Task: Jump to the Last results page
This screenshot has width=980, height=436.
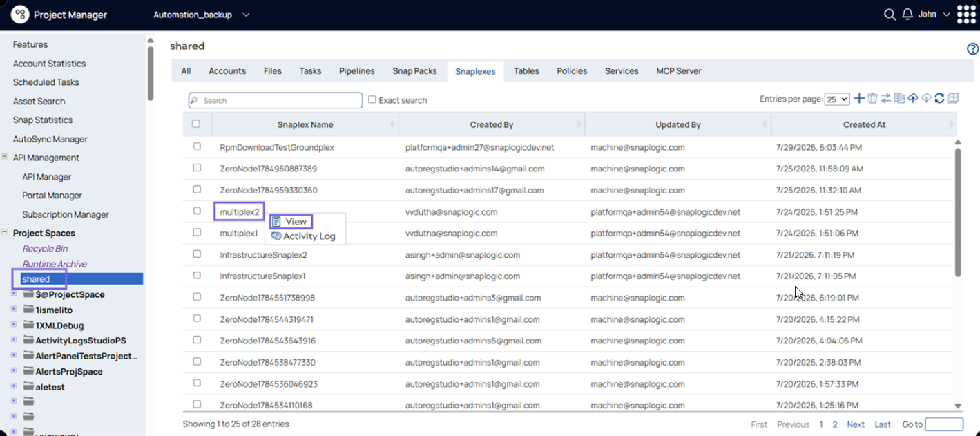Action: click(883, 424)
